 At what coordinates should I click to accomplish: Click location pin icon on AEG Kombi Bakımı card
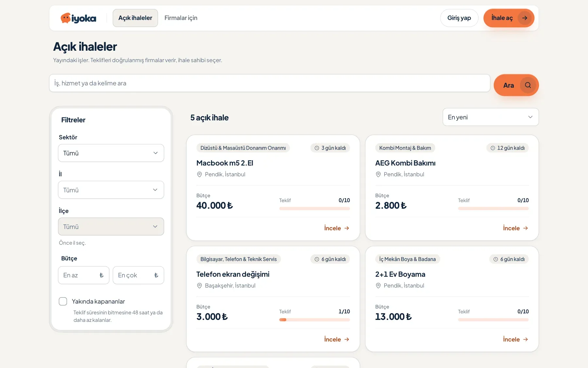tap(378, 174)
